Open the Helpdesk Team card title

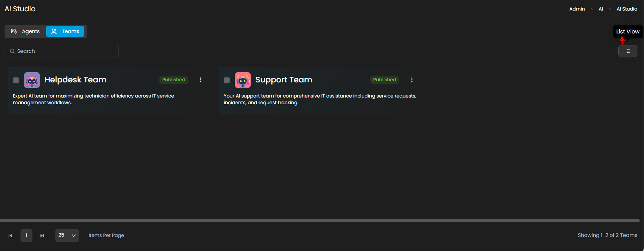75,80
